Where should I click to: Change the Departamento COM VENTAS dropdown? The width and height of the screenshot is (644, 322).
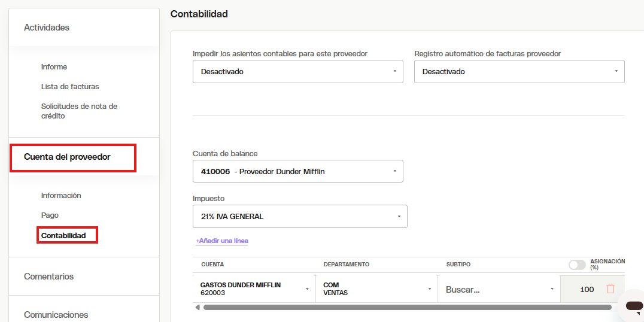pyautogui.click(x=376, y=288)
